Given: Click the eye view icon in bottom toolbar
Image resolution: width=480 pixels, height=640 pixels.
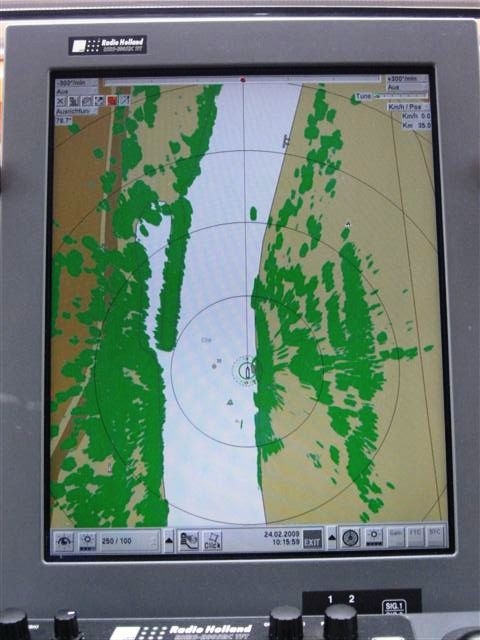Looking at the screenshot, I should [x=64, y=542].
